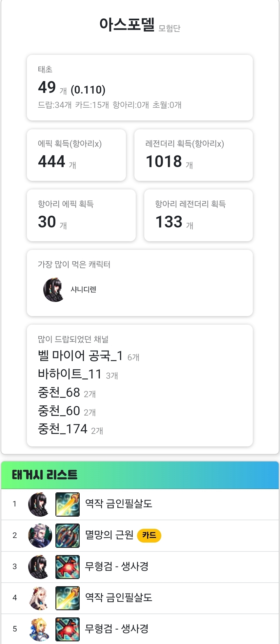Click 멸망의 근원 item icon
Viewport: 280px width, 644px height.
[68, 536]
